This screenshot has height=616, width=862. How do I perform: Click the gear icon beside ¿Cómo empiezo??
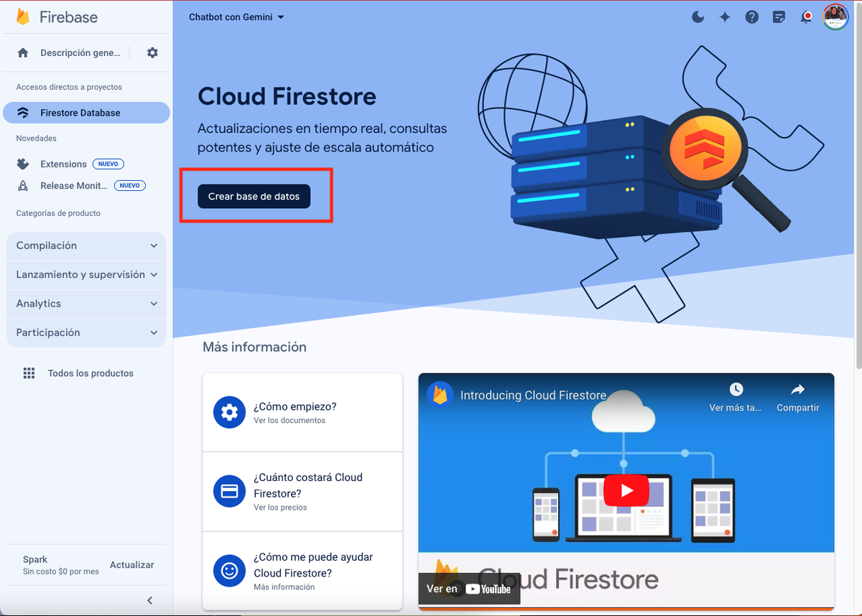pos(229,412)
